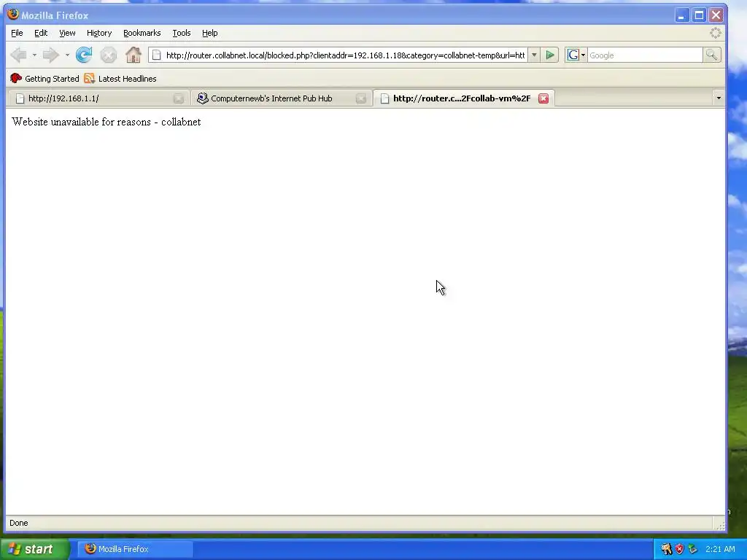Close the 192.168.1.1 tab
This screenshot has height=560, width=747.
pyautogui.click(x=179, y=98)
